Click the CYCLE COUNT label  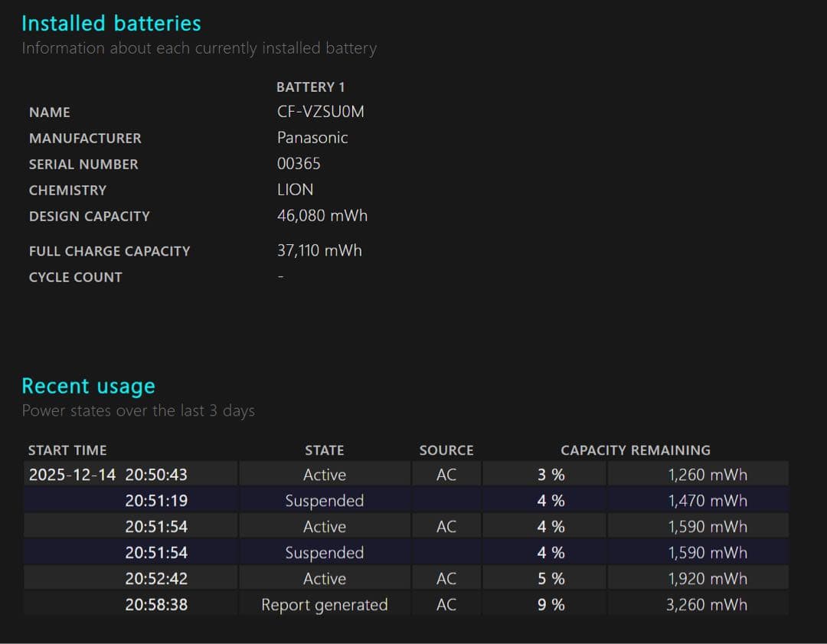(75, 277)
